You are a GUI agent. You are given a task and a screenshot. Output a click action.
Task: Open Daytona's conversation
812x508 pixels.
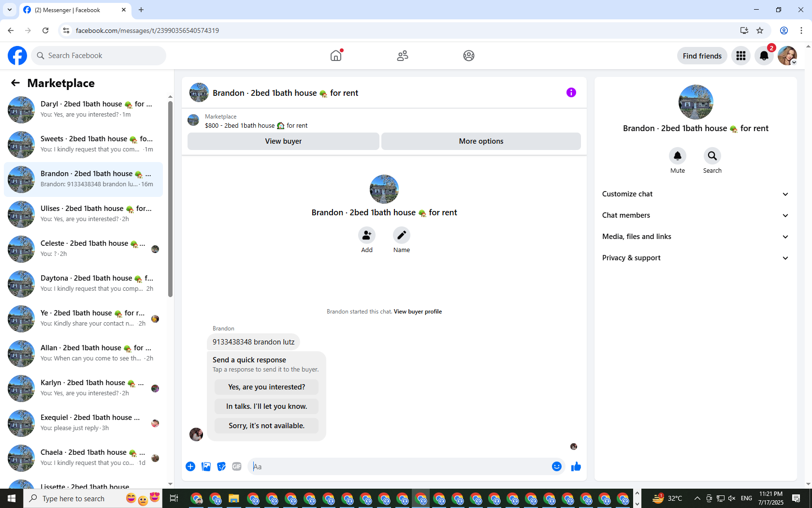tap(83, 284)
